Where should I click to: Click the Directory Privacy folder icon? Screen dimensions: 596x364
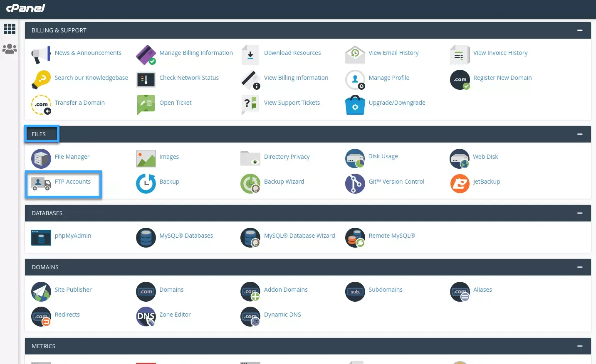click(250, 159)
